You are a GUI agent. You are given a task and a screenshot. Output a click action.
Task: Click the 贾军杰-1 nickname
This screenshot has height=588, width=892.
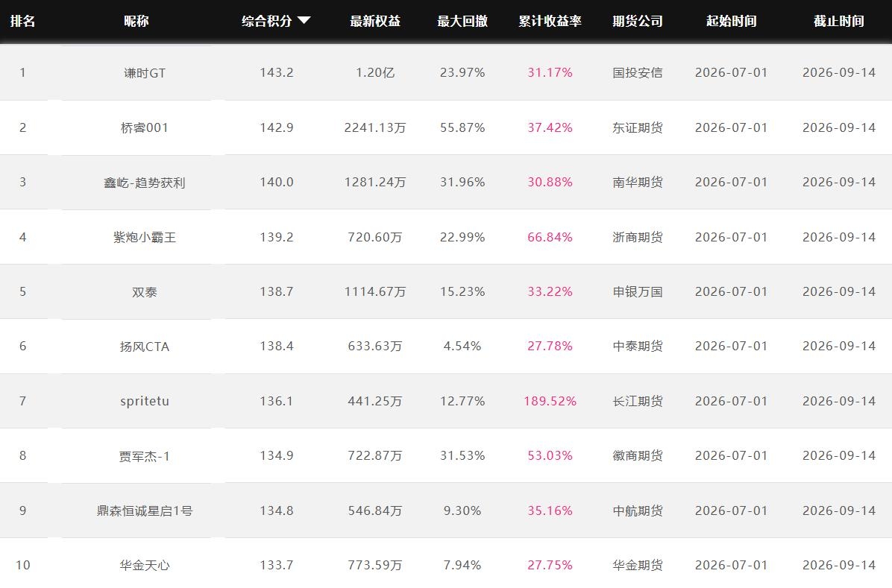(145, 456)
